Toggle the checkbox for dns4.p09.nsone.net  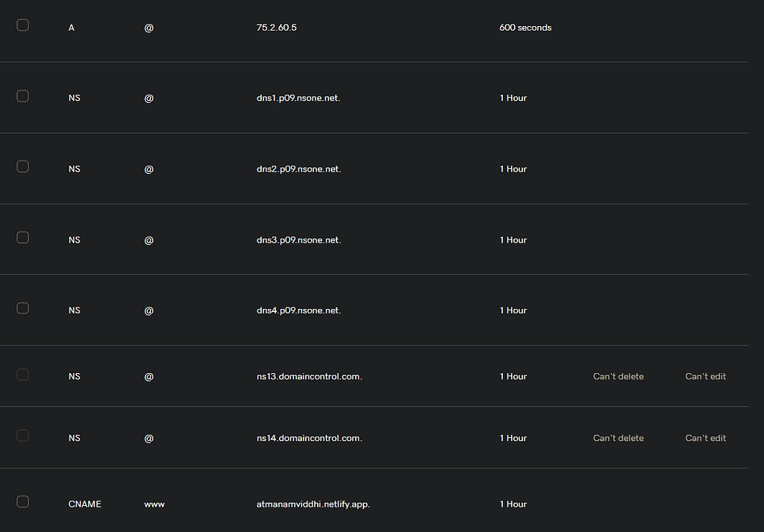click(22, 308)
